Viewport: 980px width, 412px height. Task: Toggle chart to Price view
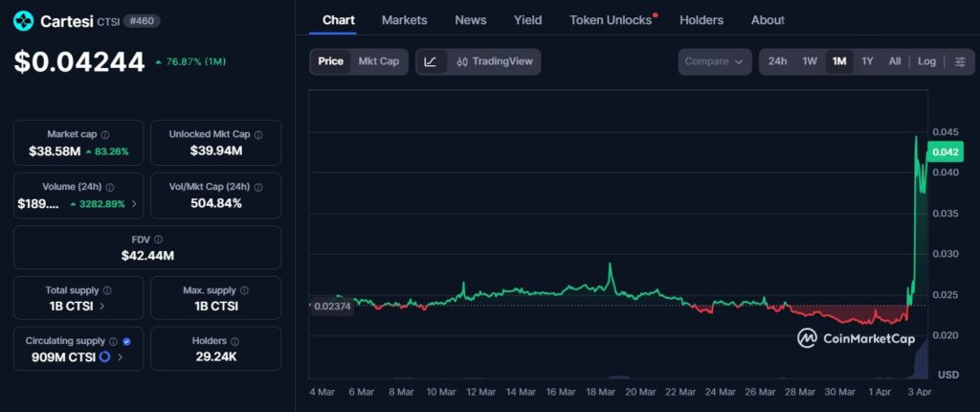pos(330,61)
